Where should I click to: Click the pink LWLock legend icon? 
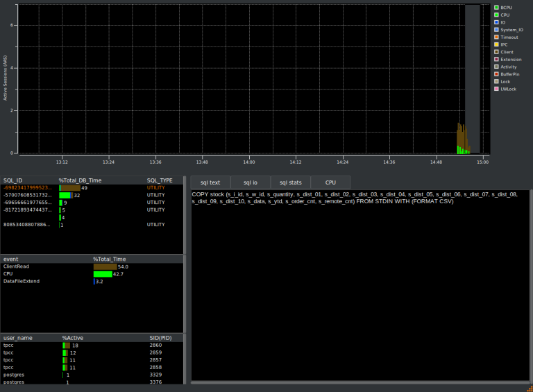pyautogui.click(x=496, y=89)
